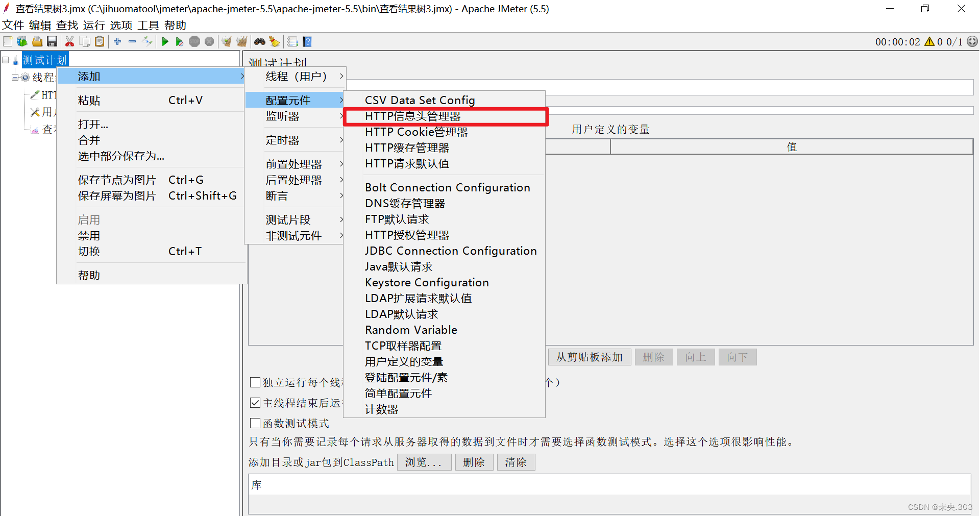980x516 pixels.
Task: Click 从剪贴板添加 button
Action: [x=590, y=357]
